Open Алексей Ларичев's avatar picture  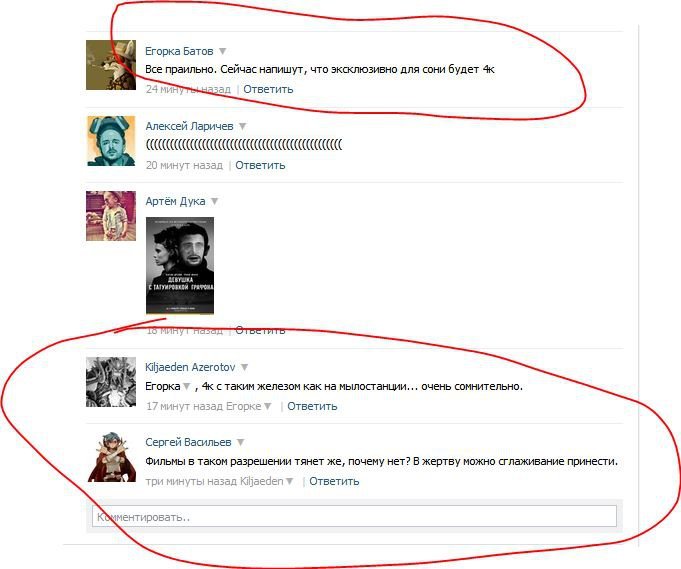tap(111, 141)
